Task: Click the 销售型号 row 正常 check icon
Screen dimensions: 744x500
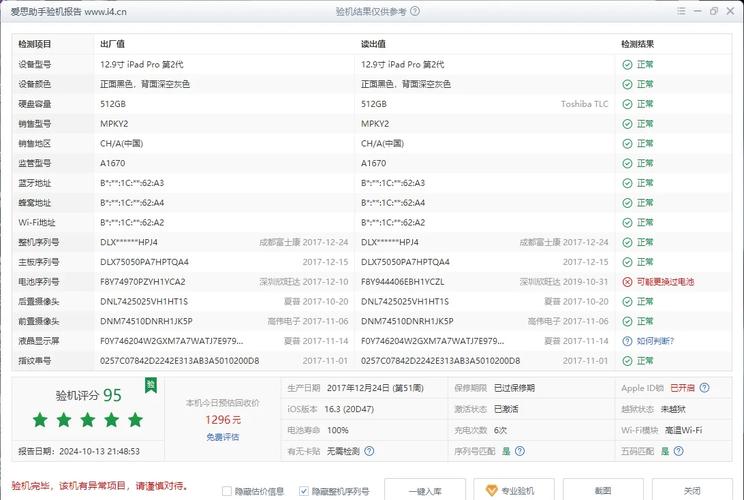Action: [627, 124]
